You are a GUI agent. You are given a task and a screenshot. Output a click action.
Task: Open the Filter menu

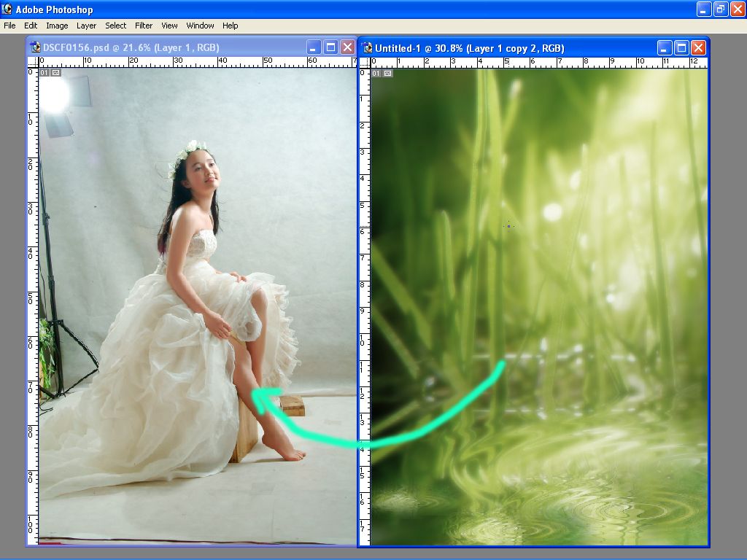pos(144,26)
